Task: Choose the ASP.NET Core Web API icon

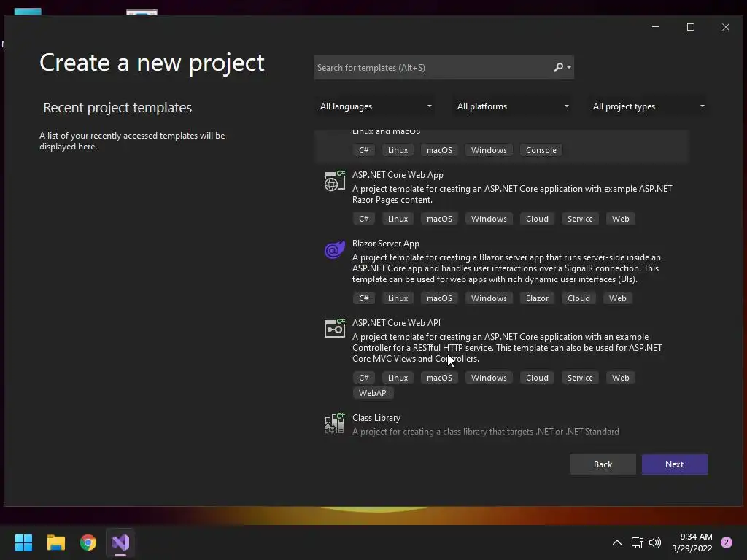Action: [334, 328]
